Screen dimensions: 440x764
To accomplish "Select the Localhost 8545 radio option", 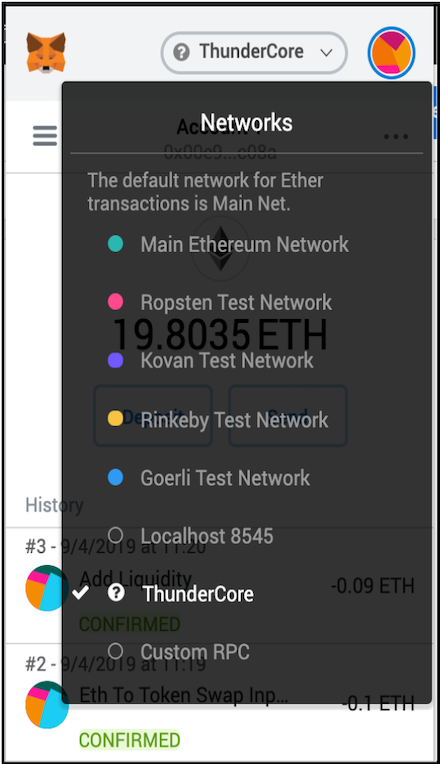I will pos(190,536).
